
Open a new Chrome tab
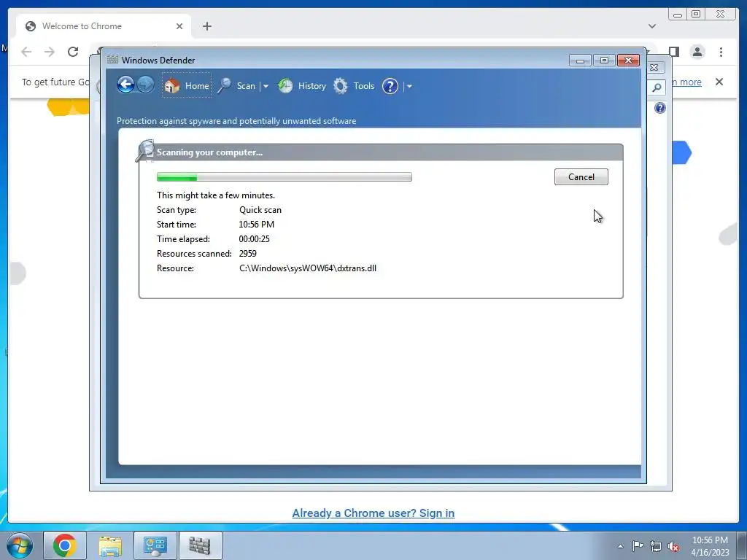pyautogui.click(x=206, y=26)
